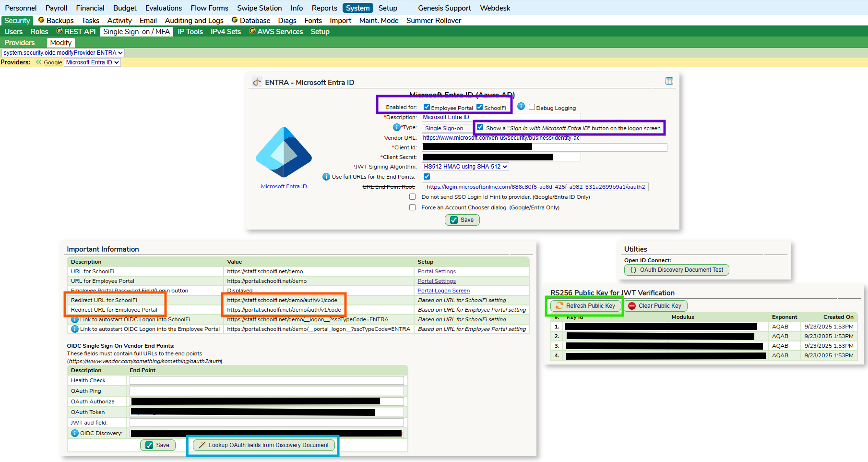Run OAuth Discovery Document Test
The height and width of the screenshot is (462, 868).
click(x=677, y=270)
